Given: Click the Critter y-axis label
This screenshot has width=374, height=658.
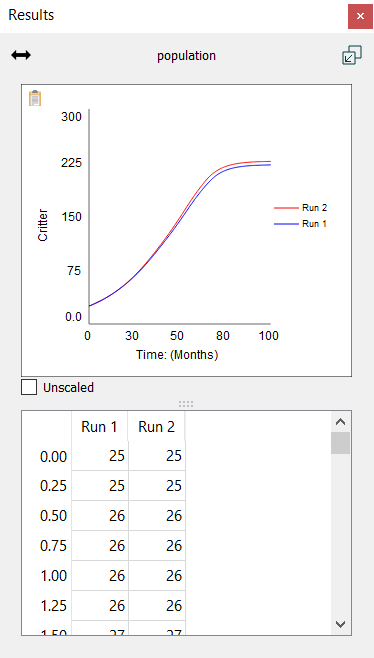Looking at the screenshot, I should 43,225.
